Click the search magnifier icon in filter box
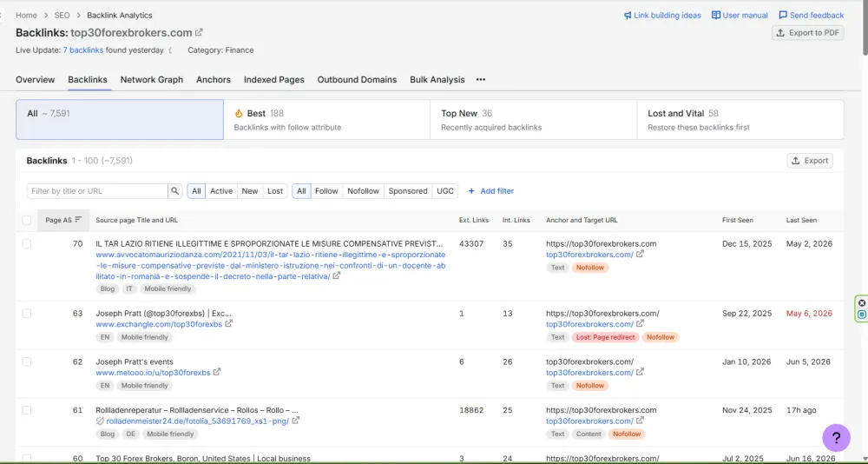Screen dimensions: 868x464 [x=175, y=190]
